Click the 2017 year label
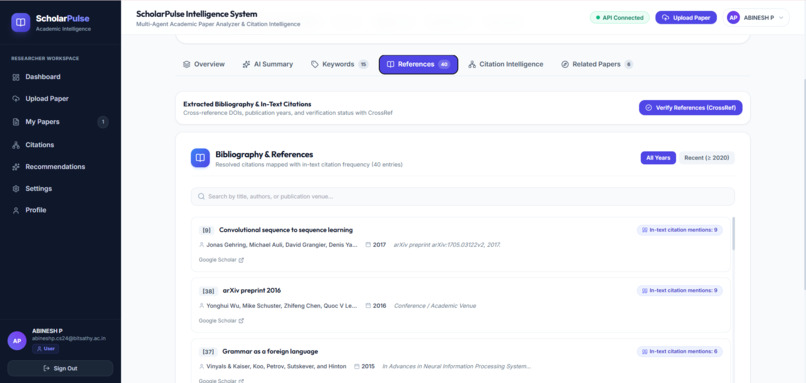Image resolution: width=806 pixels, height=383 pixels. pos(379,245)
